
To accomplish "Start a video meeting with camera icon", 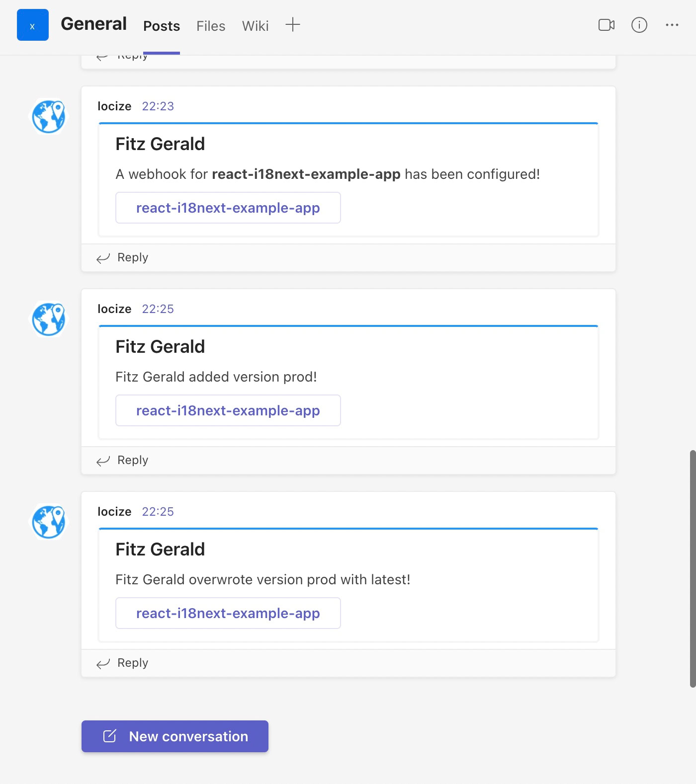I will pos(606,25).
